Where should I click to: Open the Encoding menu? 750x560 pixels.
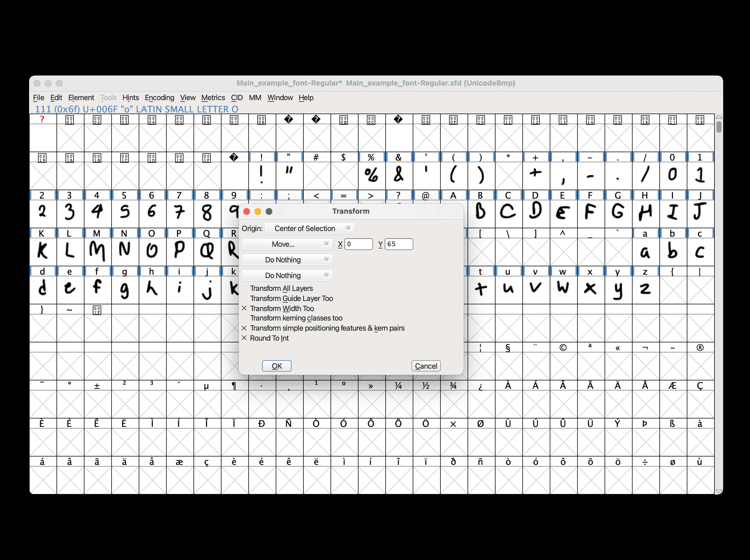pyautogui.click(x=159, y=98)
